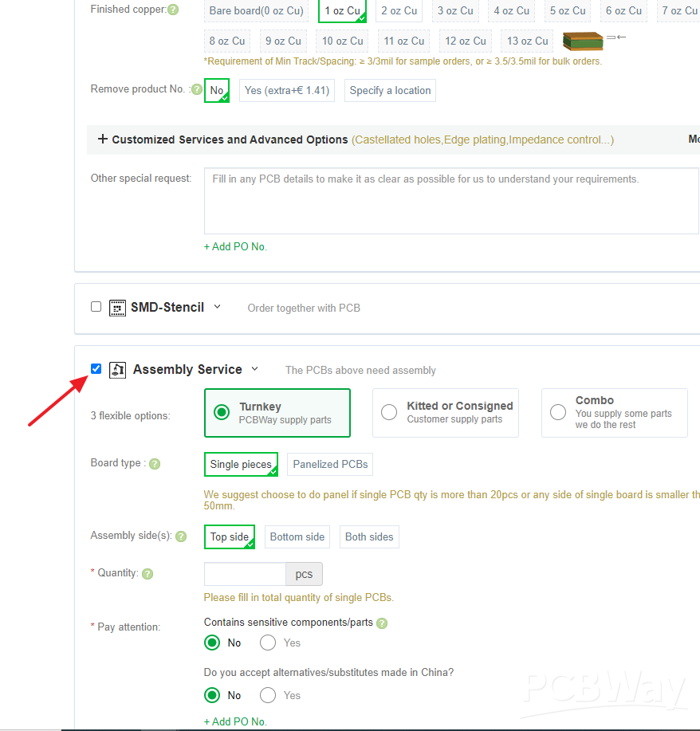700x731 pixels.
Task: Click the PCB layer stack preview image
Action: [582, 39]
